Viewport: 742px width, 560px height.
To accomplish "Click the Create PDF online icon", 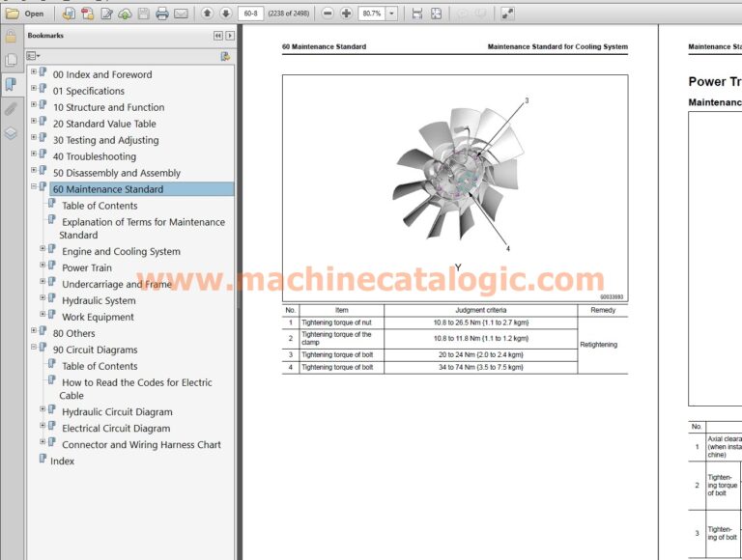I will click(69, 14).
